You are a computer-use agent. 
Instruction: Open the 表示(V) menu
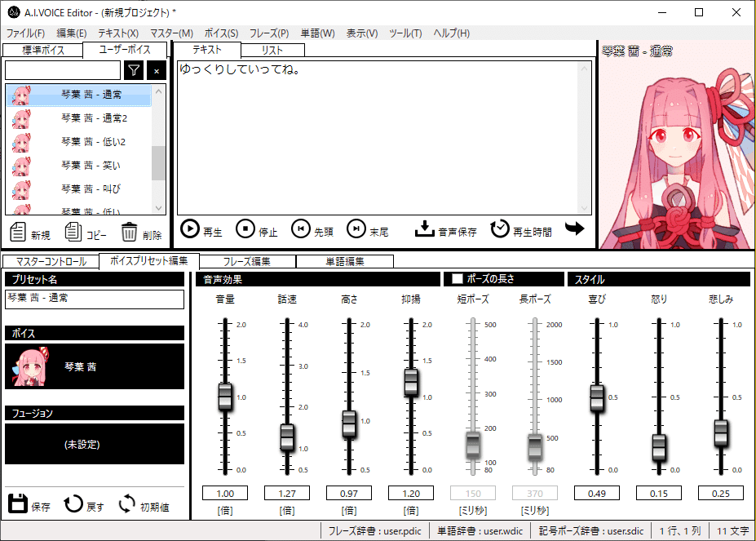(362, 33)
